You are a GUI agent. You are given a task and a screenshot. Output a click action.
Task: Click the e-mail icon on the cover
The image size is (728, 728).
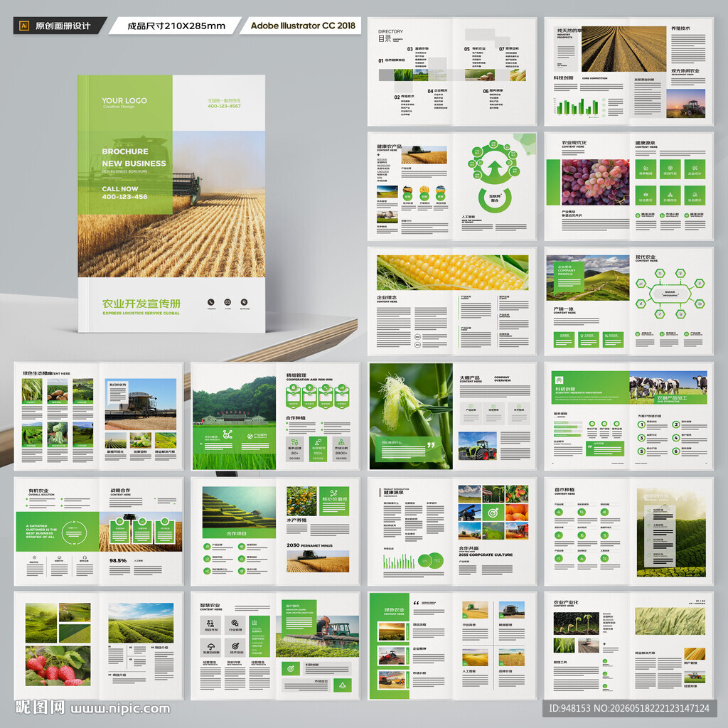tap(227, 301)
